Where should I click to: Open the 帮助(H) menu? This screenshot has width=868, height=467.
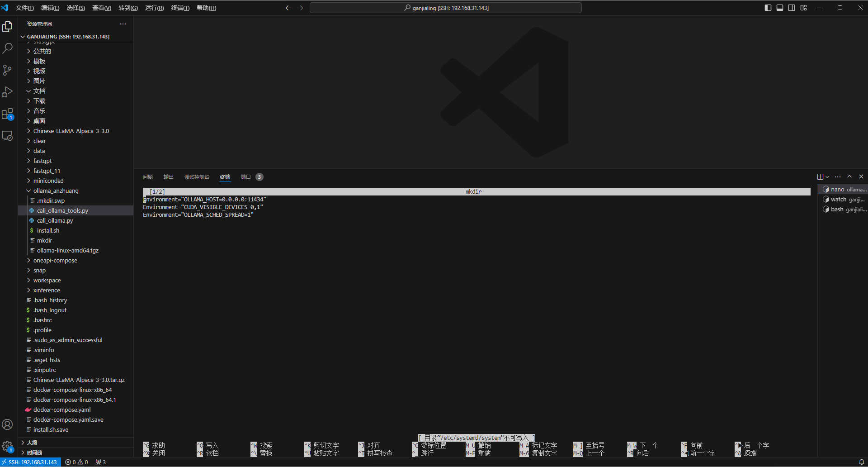pos(206,8)
